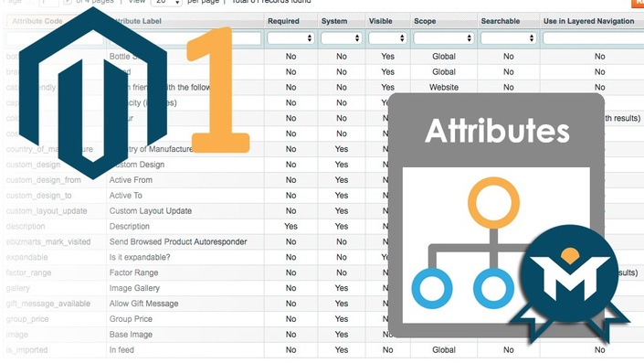
Task: Open the Required filter dropdown
Action: click(x=290, y=38)
